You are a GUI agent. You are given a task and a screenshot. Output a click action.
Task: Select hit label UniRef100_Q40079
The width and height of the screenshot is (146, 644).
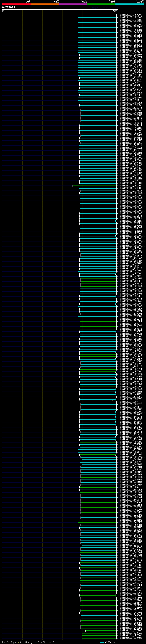[131, 58]
